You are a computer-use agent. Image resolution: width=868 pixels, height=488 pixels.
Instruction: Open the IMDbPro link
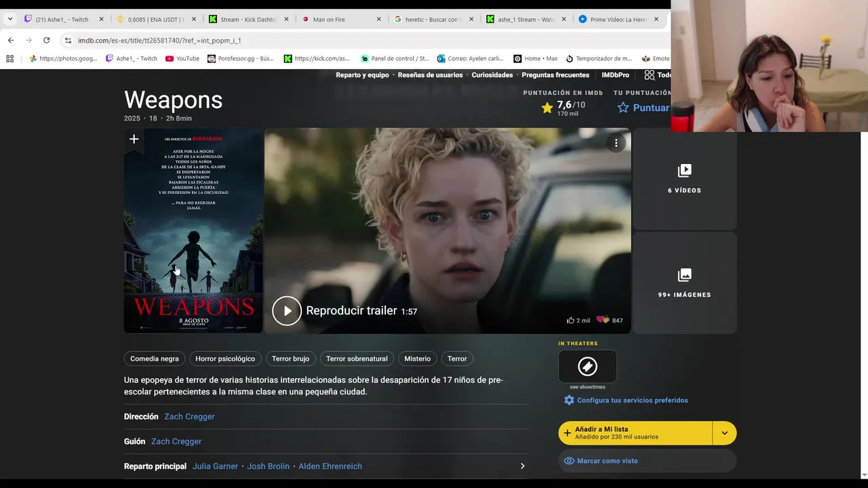tap(615, 75)
